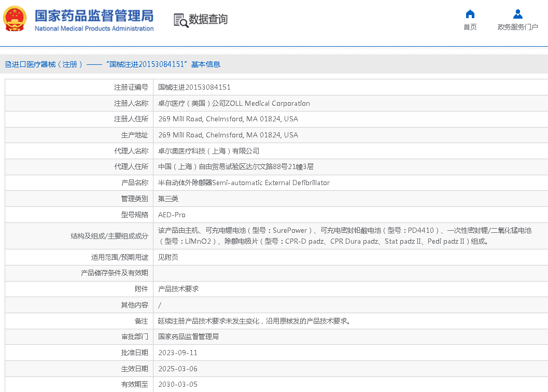This screenshot has width=548, height=392.
Task: Select product name Semi-automatic External Defibrillator
Action: click(271, 183)
